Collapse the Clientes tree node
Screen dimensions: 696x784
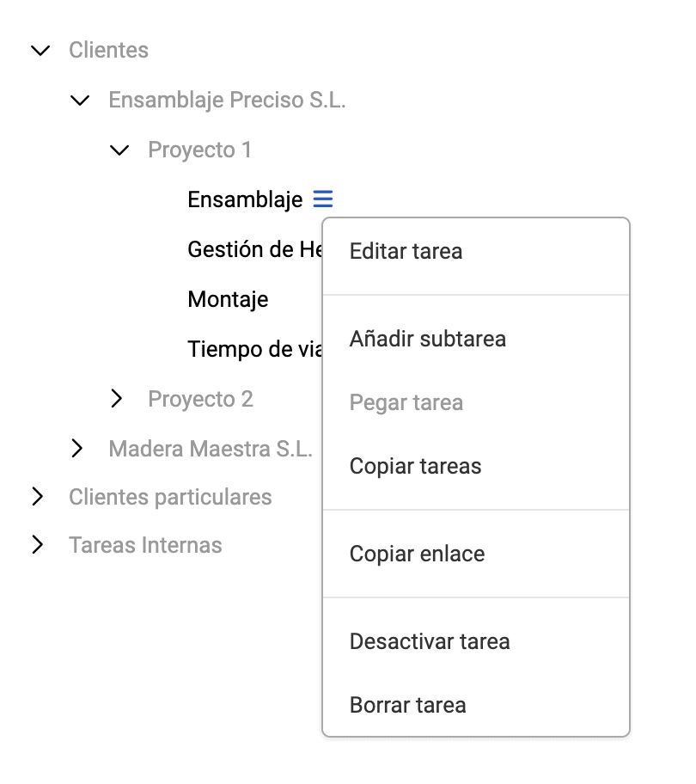(x=40, y=51)
